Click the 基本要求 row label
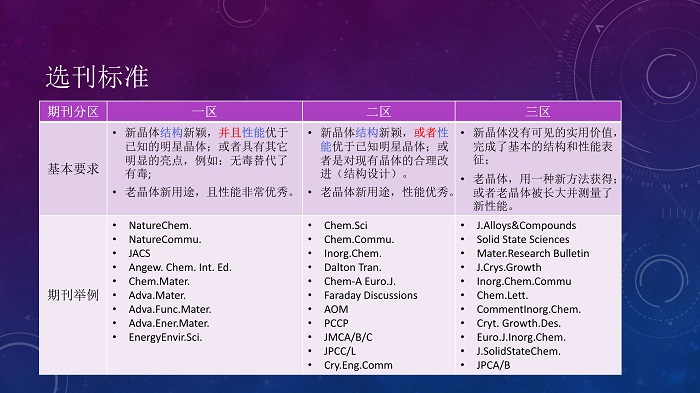The width and height of the screenshot is (700, 393). tap(73, 168)
